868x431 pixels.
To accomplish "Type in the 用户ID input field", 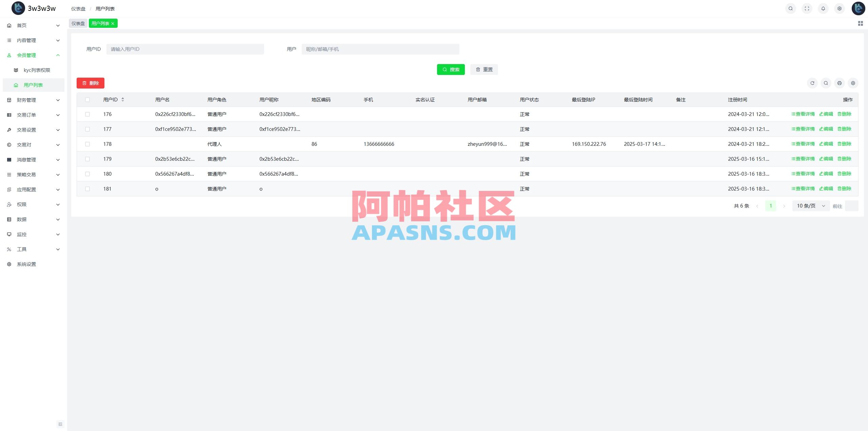I will 185,49.
